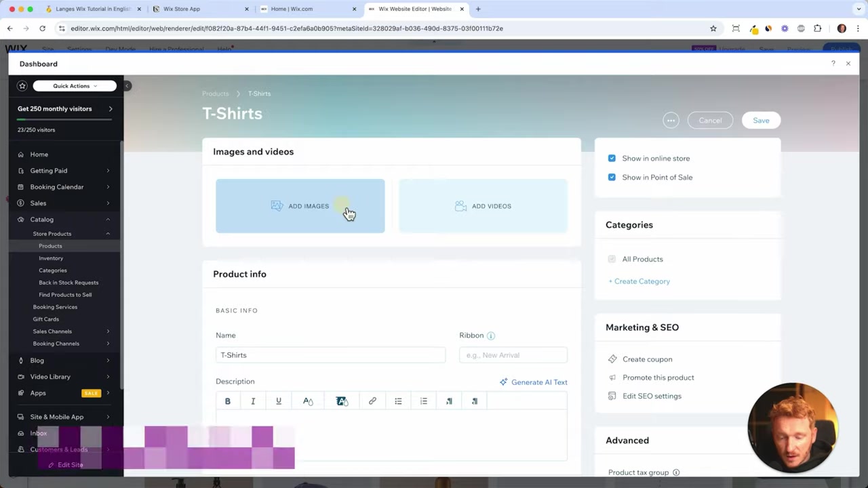This screenshot has height=488, width=868.
Task: Expand the Sales sidebar menu
Action: pos(108,203)
